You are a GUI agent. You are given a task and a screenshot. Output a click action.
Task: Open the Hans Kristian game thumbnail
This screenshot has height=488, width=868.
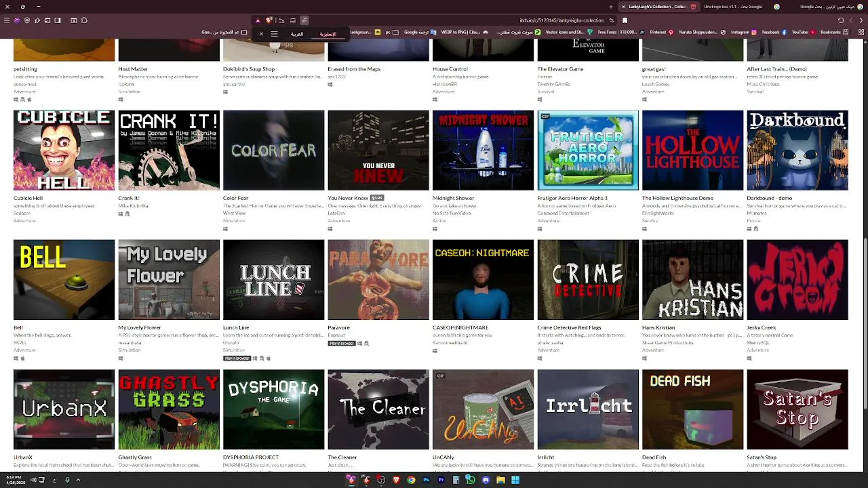click(692, 279)
